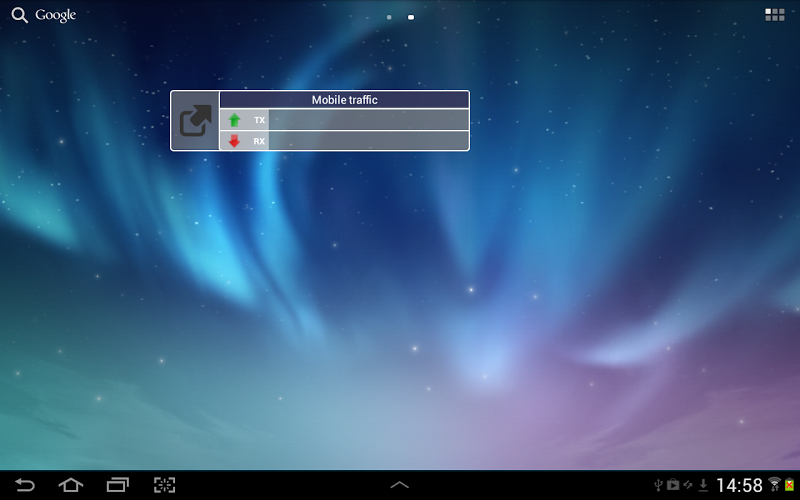
Task: Open the clock showing 14:58
Action: (739, 485)
